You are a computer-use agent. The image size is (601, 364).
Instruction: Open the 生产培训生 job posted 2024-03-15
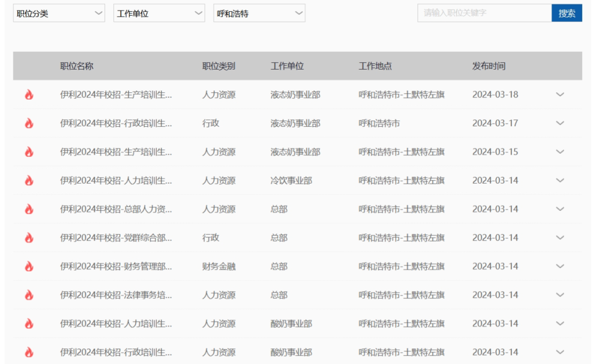pyautogui.click(x=116, y=152)
